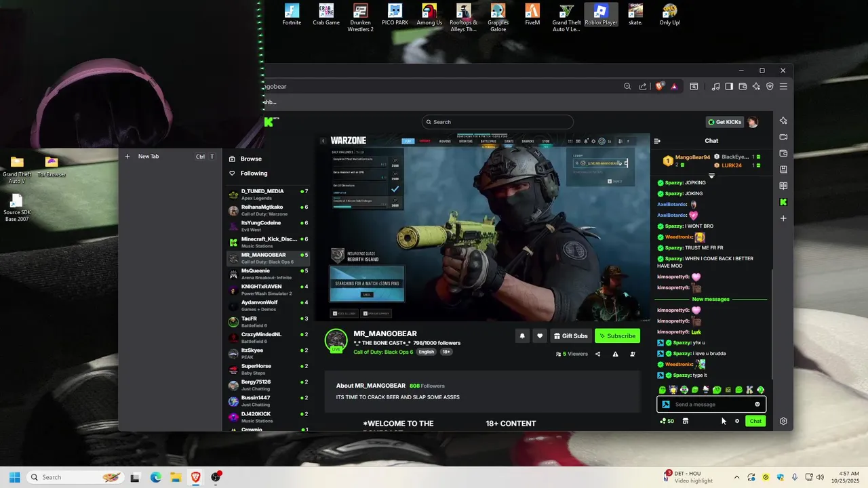Select New Tab in the menu

tap(170, 157)
